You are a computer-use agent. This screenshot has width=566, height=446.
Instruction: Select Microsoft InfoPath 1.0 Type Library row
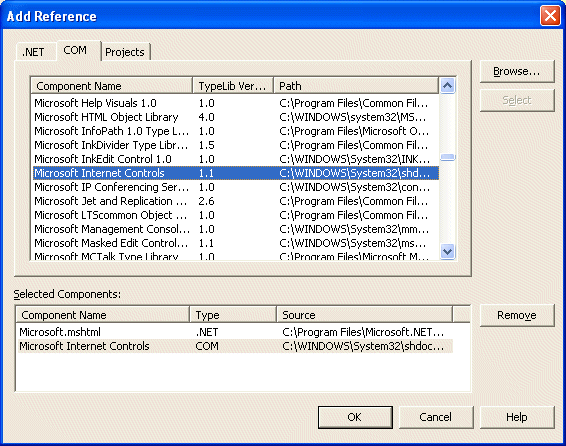pos(236,131)
